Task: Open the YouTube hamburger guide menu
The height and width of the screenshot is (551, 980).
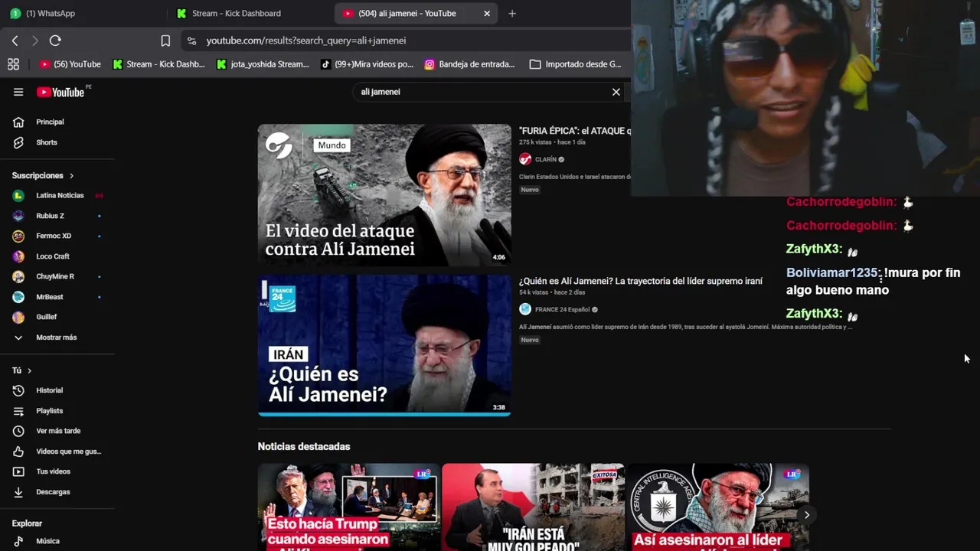Action: tap(18, 92)
